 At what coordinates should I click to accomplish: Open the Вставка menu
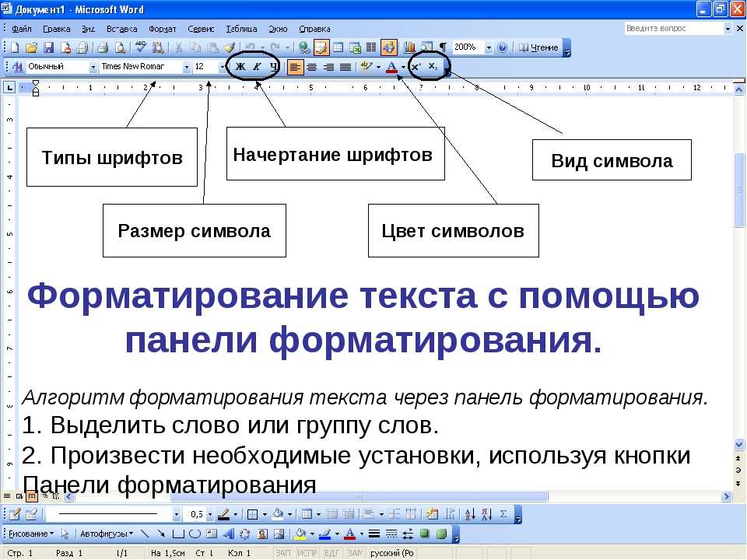point(122,29)
